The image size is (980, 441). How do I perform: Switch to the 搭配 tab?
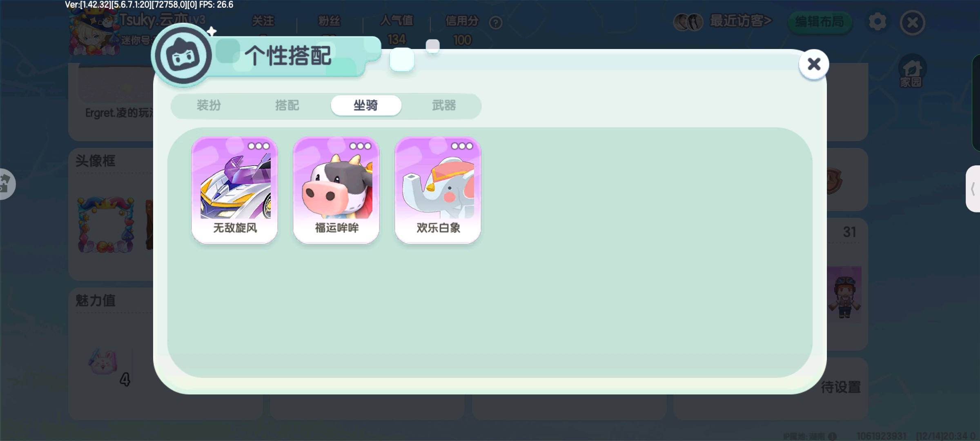pos(287,105)
